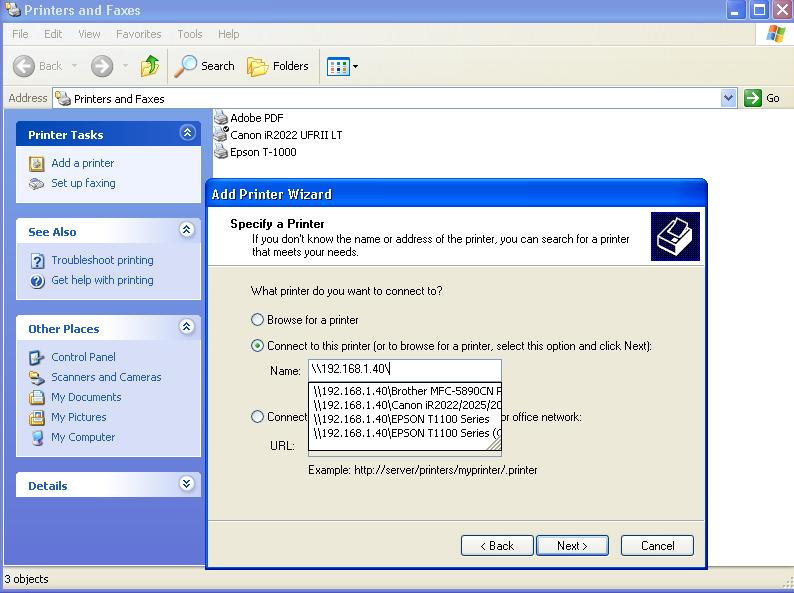Screen dimensions: 794x593
Task: Click the autocomplete list resize grip
Action: click(495, 444)
